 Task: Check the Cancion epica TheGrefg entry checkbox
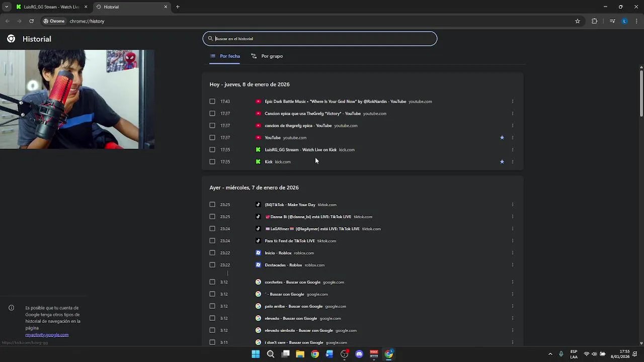[212, 114]
